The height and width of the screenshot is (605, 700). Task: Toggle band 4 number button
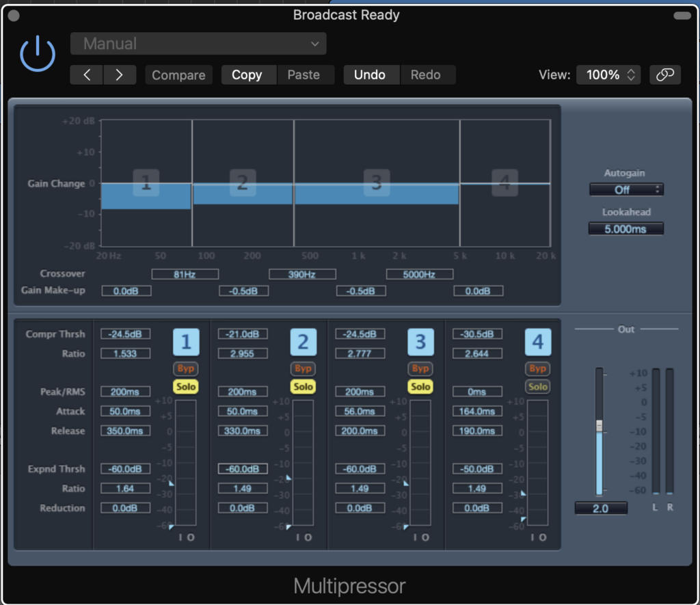(538, 342)
